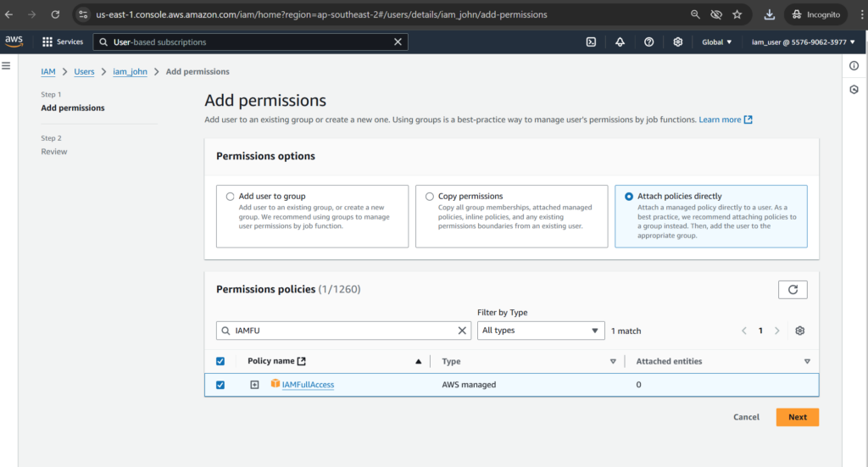Go to Users in the breadcrumb

[84, 72]
